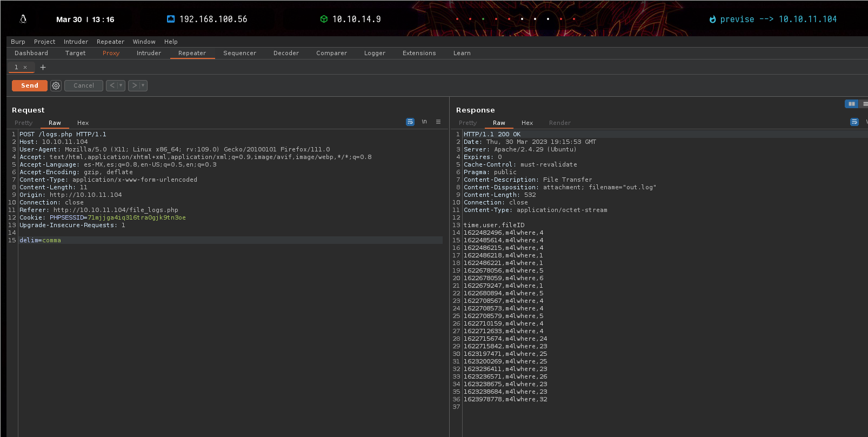Select side-by-side layout view icon
The image size is (868, 437).
tap(851, 104)
